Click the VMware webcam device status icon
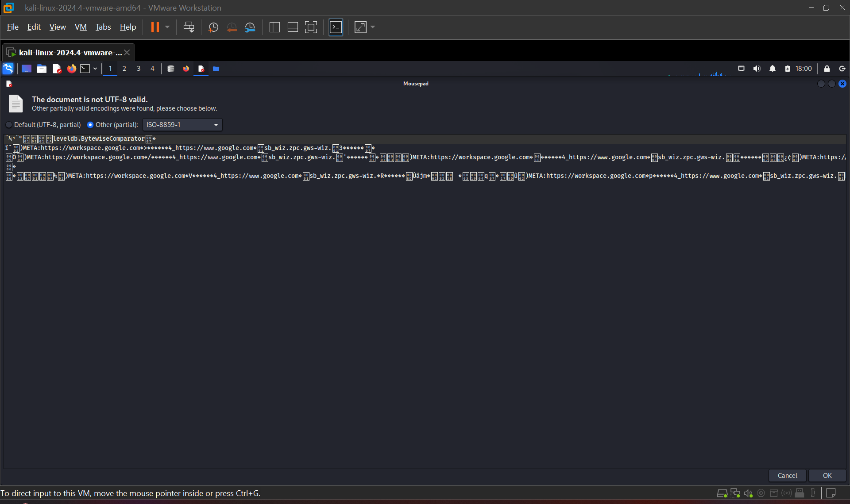This screenshot has width=850, height=504. (x=761, y=493)
